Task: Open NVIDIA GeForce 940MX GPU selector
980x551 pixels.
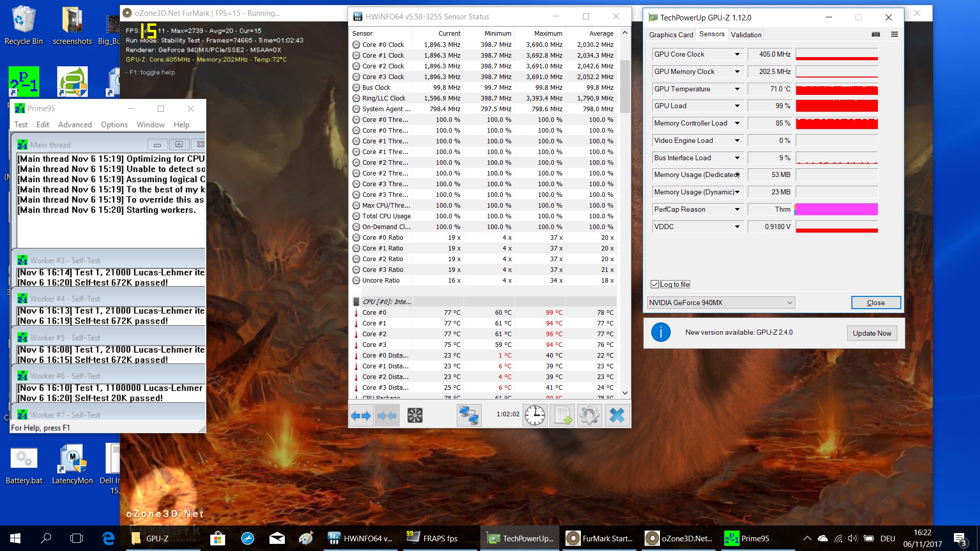Action: 721,303
